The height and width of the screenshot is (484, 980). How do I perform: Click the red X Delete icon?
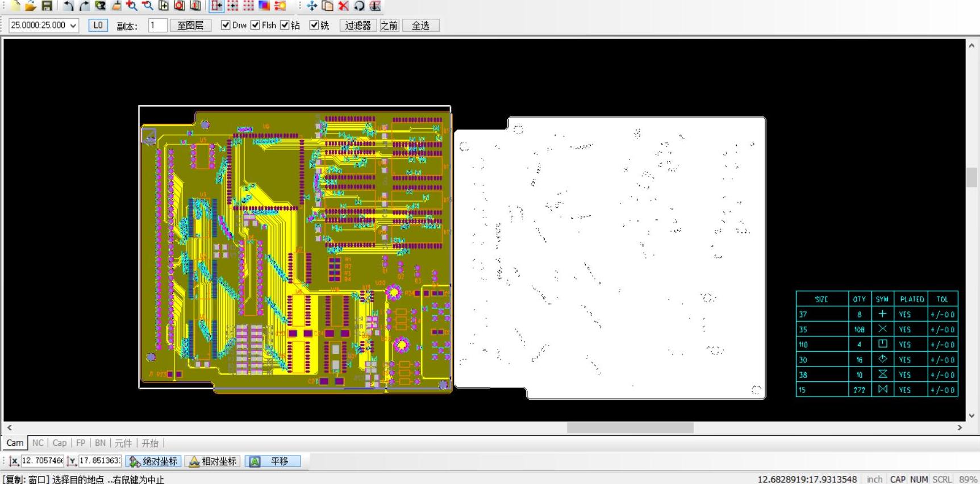[x=343, y=6]
